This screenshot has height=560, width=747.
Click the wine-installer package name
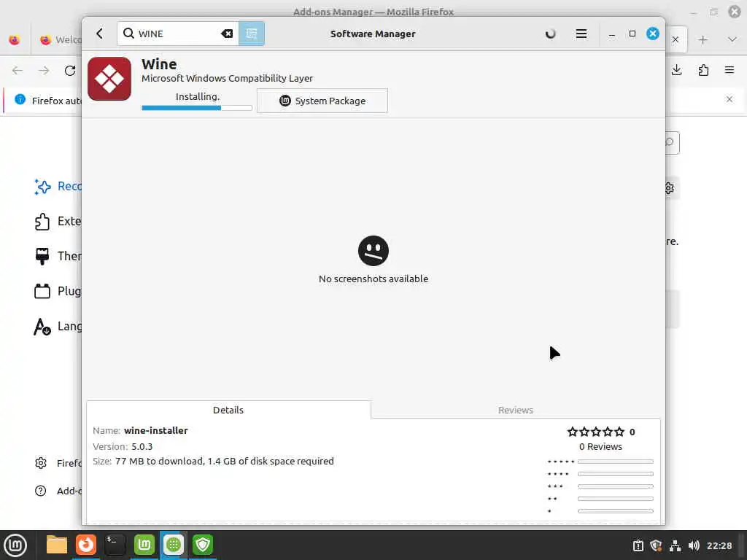point(156,430)
